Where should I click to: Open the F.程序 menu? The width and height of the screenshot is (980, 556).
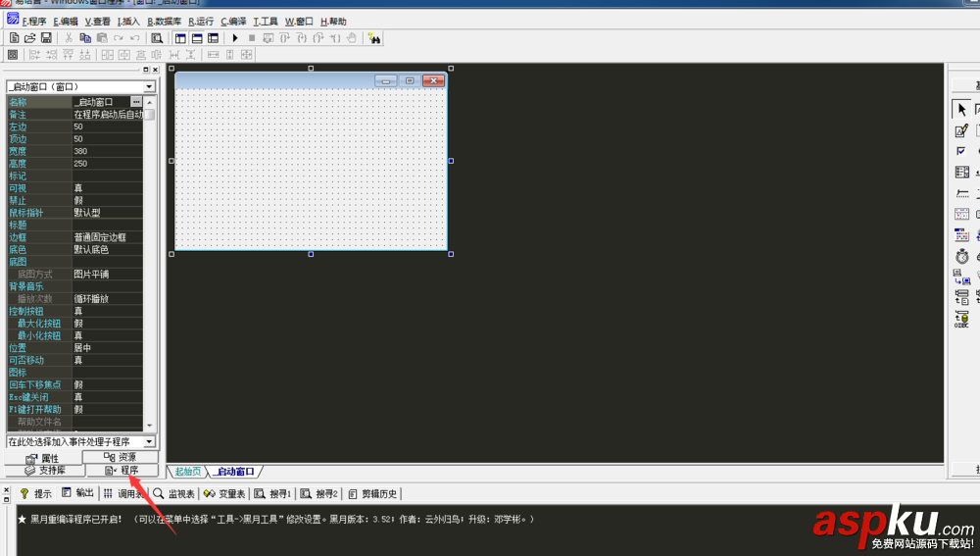(33, 22)
